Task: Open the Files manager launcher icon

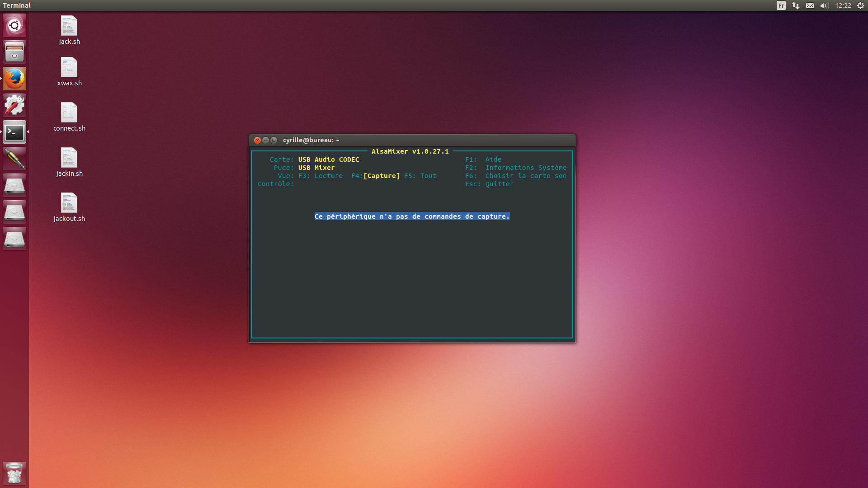Action: click(x=14, y=52)
